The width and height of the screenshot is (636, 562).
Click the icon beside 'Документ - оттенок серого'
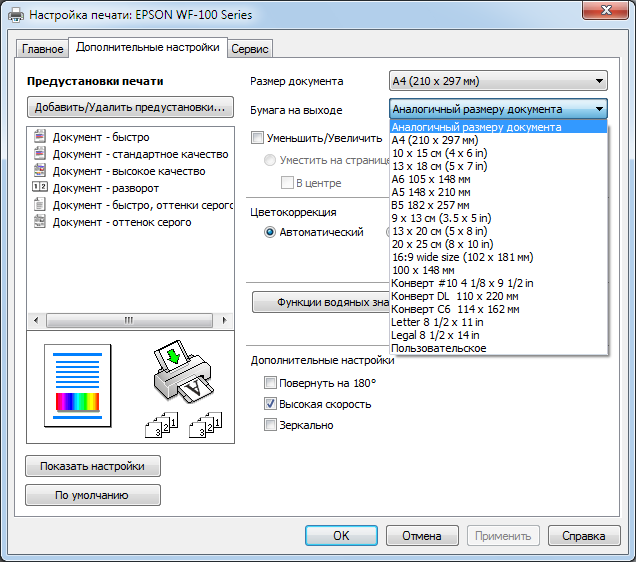(x=40, y=222)
